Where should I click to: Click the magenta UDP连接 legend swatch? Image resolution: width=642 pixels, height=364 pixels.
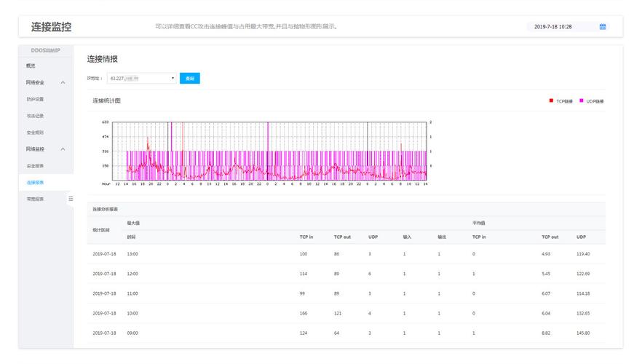pos(582,100)
